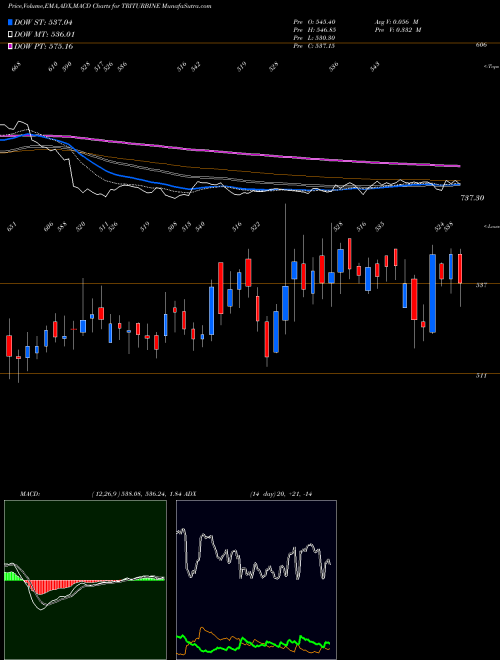Click the '<-Lows' row label
The height and width of the screenshot is (660, 500).
click(491, 226)
